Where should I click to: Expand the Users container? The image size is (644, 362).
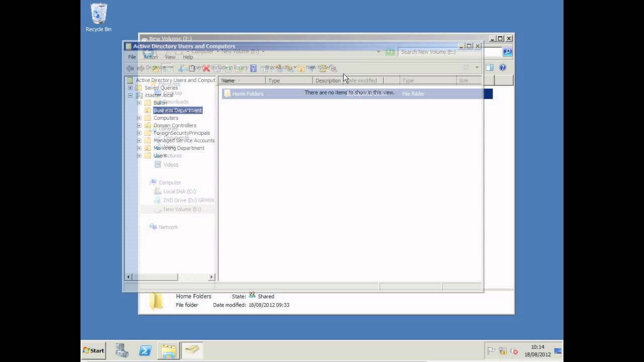[x=139, y=155]
